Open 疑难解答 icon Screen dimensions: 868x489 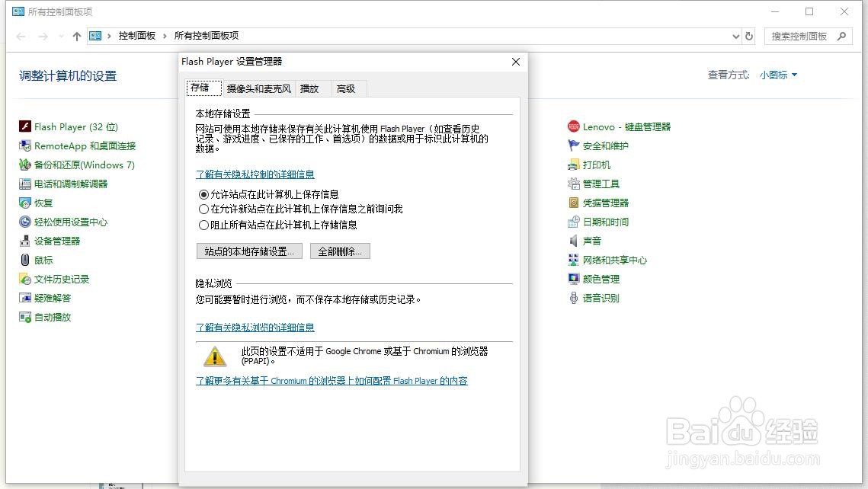(x=25, y=298)
